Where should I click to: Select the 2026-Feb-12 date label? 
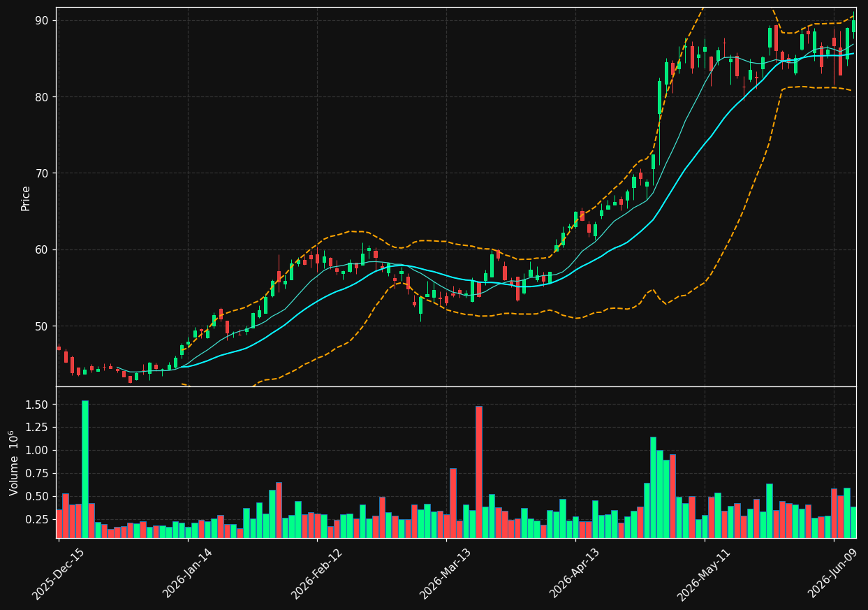tap(317, 573)
